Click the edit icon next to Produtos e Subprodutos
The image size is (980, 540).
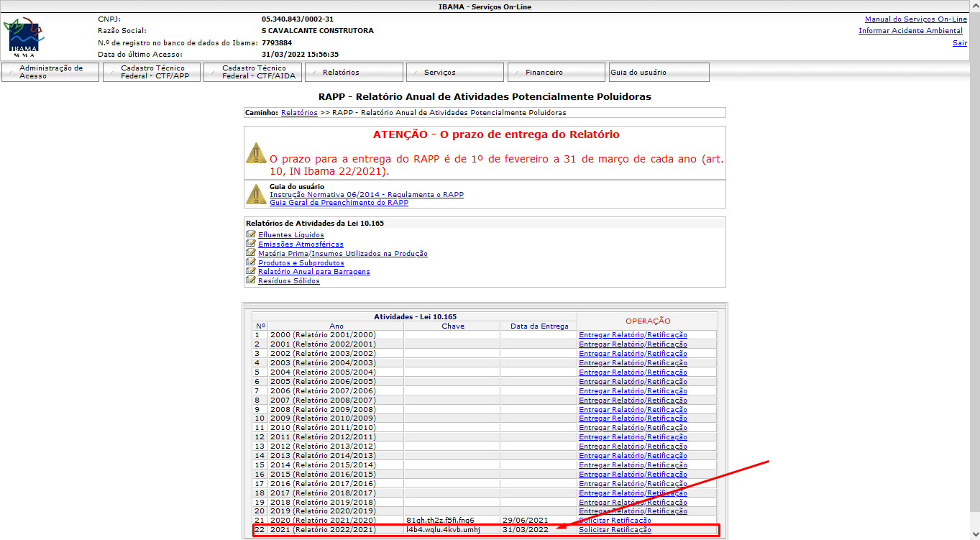(x=250, y=262)
